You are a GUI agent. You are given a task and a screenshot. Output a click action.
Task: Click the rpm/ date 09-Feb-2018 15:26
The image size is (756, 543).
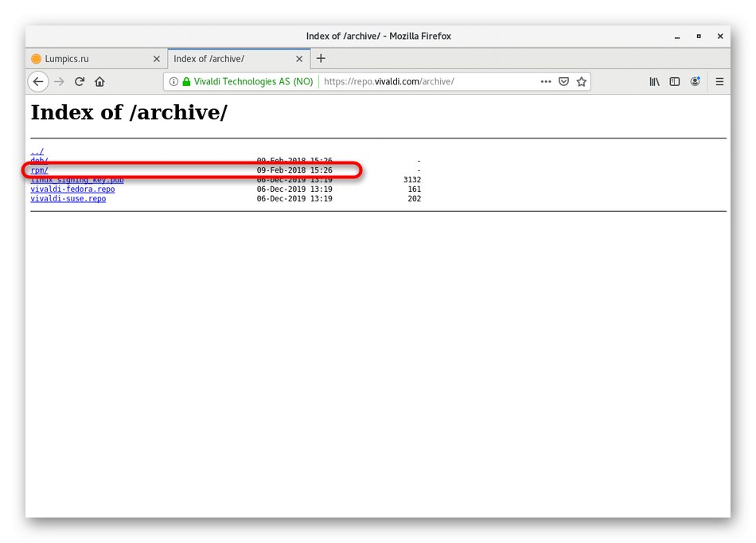coord(294,170)
